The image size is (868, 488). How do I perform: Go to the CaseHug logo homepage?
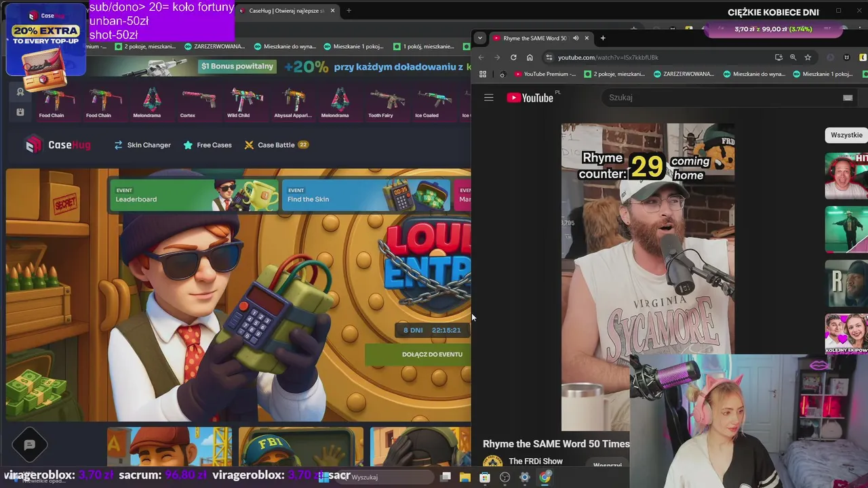point(58,144)
